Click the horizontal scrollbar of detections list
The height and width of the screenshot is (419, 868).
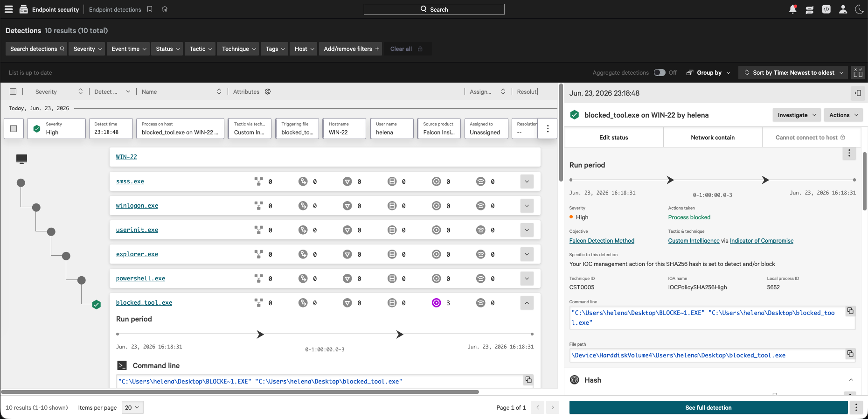(x=240, y=392)
